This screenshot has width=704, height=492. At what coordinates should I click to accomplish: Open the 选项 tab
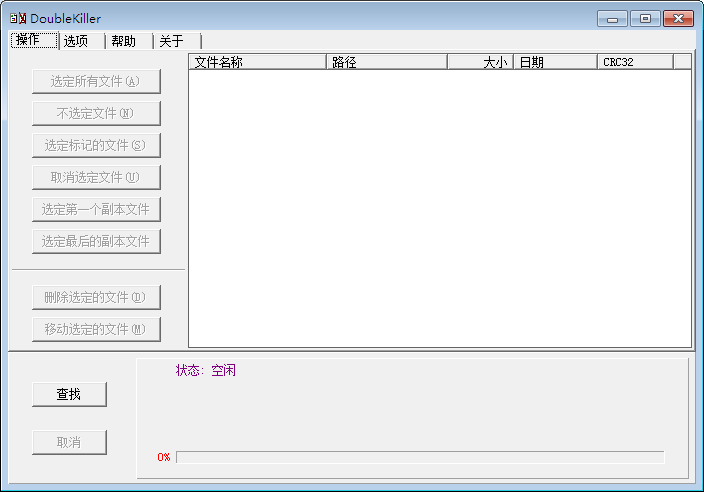click(83, 41)
